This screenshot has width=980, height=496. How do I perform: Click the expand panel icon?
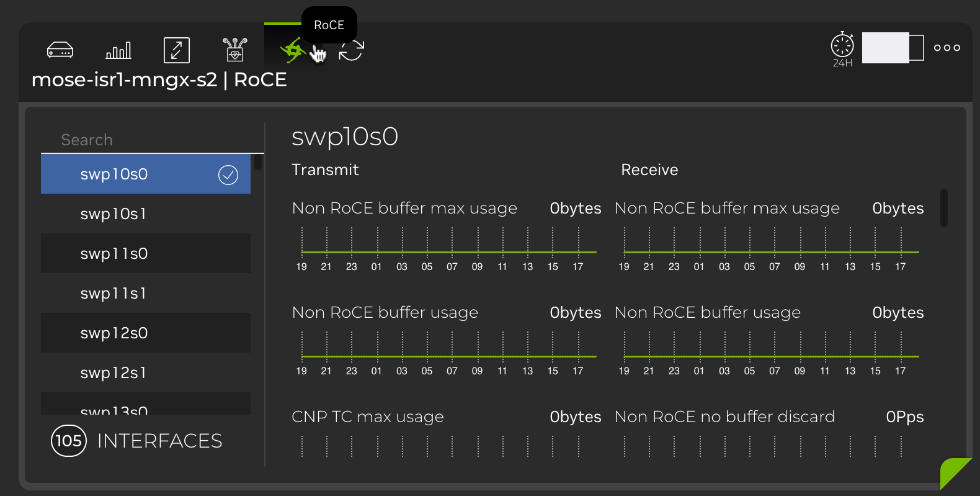tap(176, 50)
